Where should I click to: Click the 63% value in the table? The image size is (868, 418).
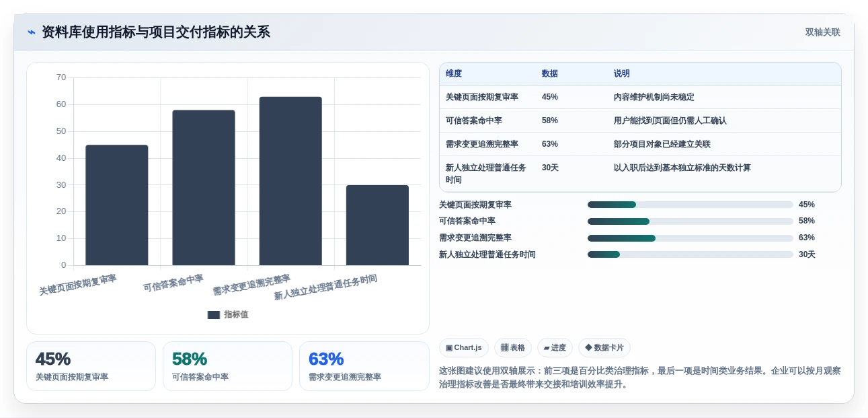(550, 144)
